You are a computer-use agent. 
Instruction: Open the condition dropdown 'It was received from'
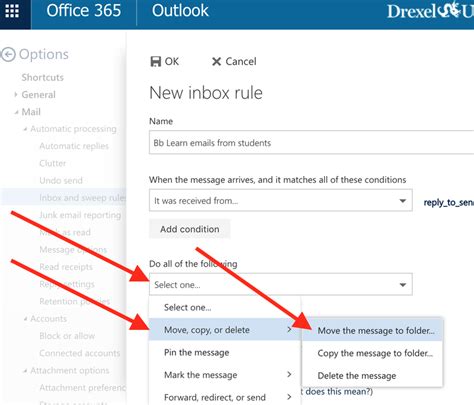point(281,201)
